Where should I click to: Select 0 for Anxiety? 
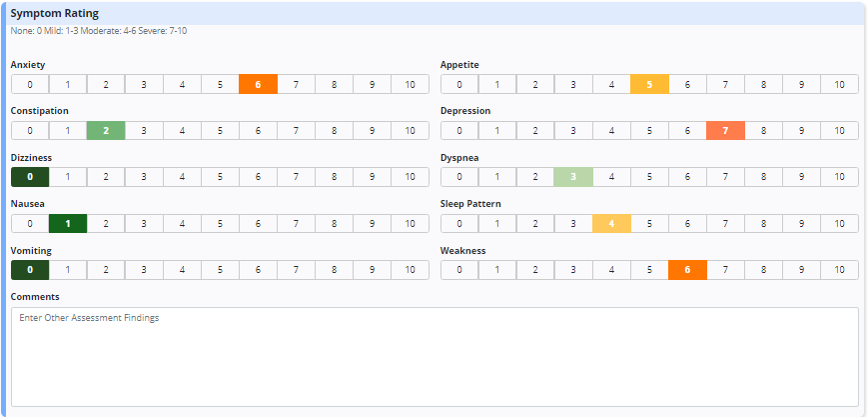coord(30,84)
